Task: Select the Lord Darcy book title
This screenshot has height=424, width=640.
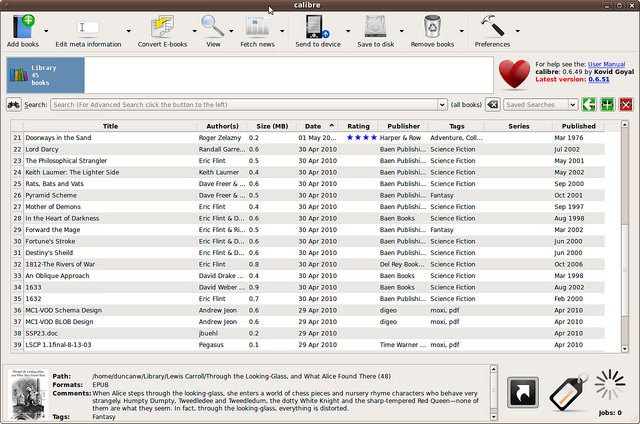Action: coord(42,149)
